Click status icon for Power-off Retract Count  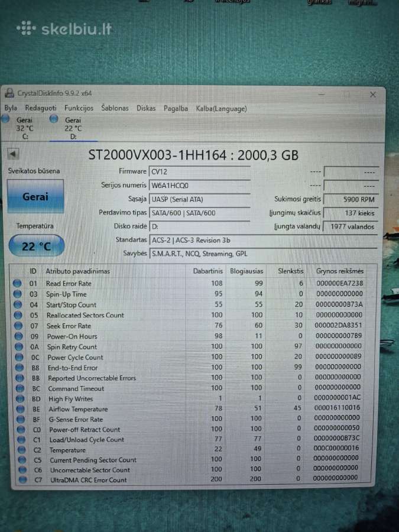21,429
